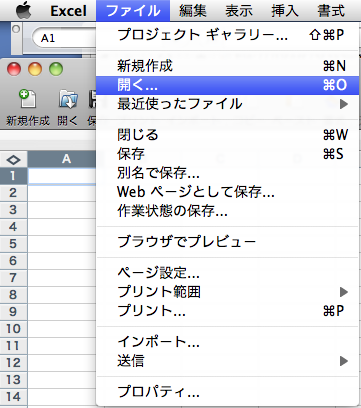The width and height of the screenshot is (361, 408).
Task: Choose 新規作成 in the File menu
Action: 228,66
